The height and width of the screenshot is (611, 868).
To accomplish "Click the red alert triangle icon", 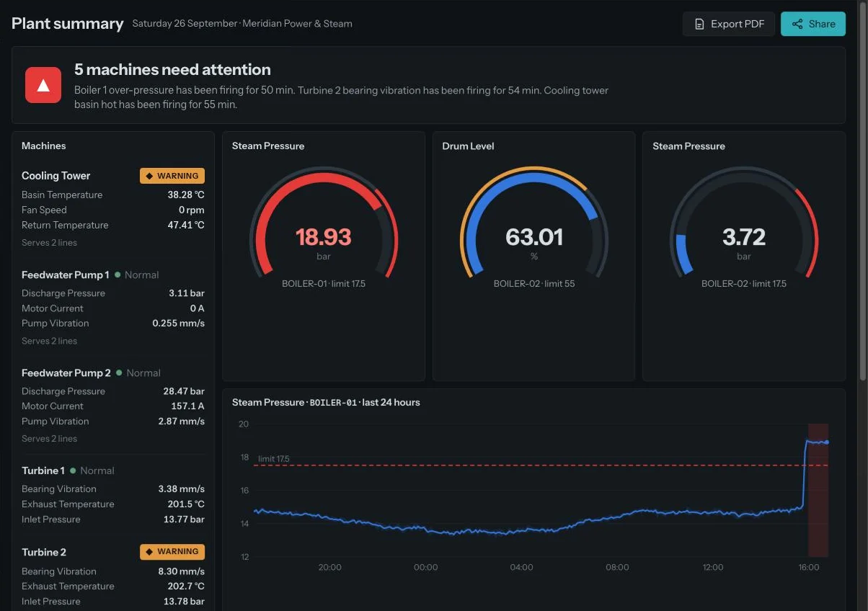I will pos(43,85).
